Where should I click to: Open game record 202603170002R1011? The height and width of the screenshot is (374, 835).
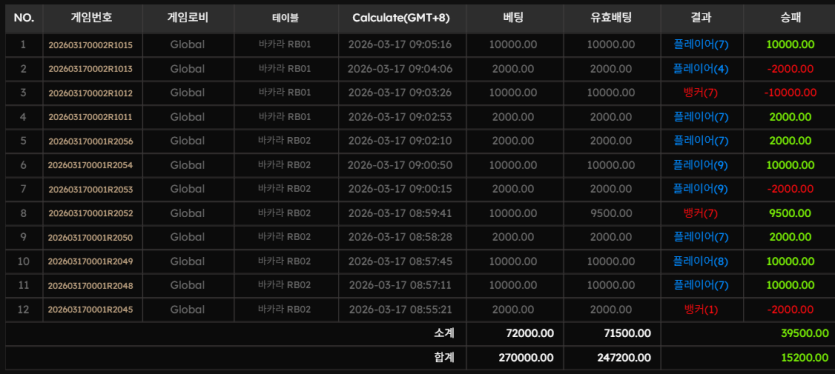click(x=91, y=117)
